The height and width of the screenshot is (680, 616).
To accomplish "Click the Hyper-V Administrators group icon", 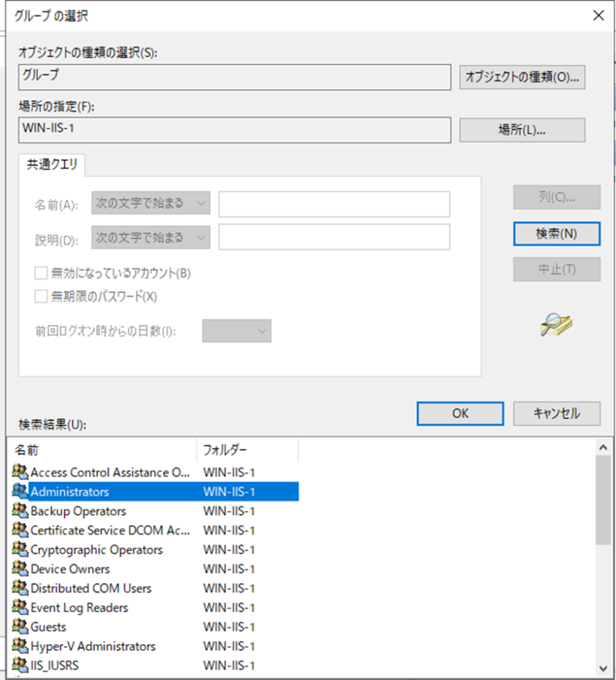I will coord(20,646).
